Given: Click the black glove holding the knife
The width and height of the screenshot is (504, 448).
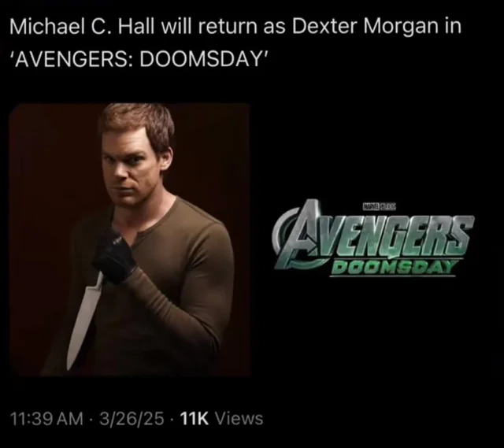Looking at the screenshot, I should [x=114, y=257].
